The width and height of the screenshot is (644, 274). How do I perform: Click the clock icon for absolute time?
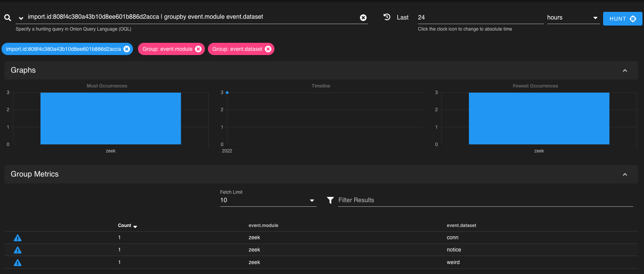click(387, 17)
